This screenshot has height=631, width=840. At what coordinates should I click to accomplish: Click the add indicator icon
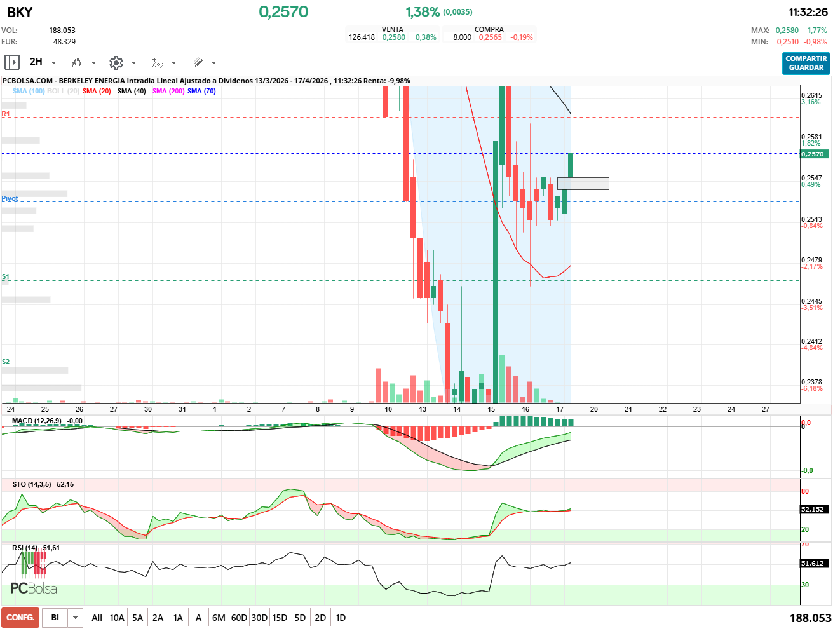pos(157,62)
